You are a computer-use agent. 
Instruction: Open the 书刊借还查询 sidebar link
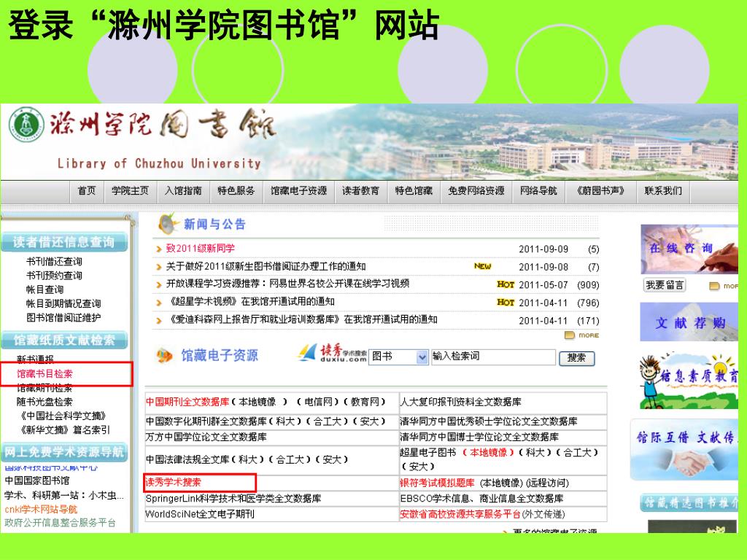pos(54,262)
